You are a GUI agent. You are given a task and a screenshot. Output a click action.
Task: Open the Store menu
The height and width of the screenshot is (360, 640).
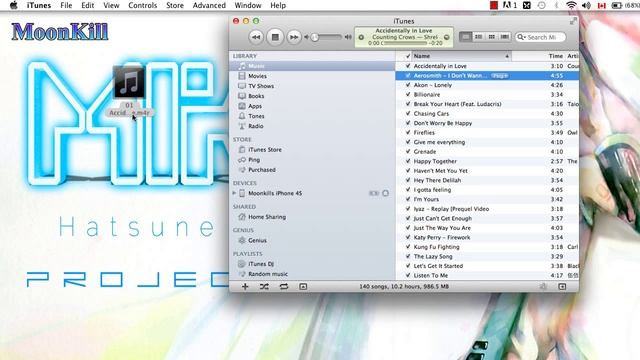(x=175, y=5)
